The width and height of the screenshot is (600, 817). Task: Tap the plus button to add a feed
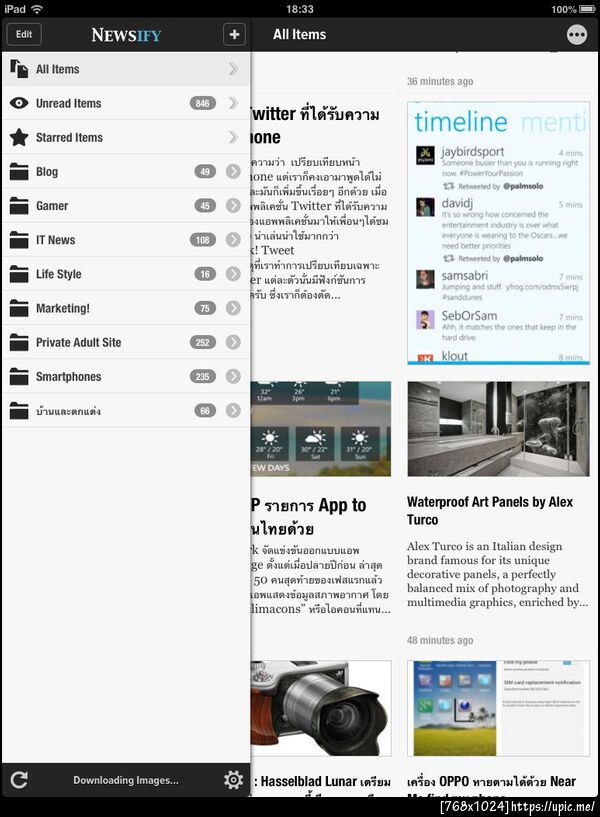[x=234, y=34]
